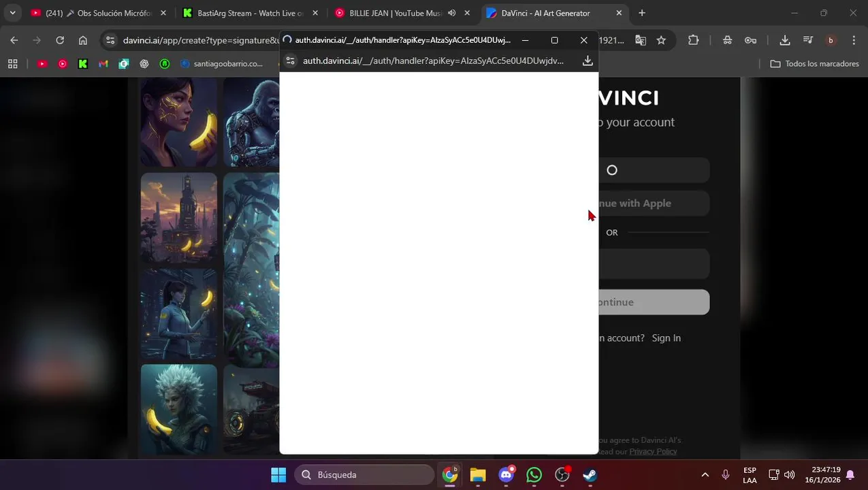This screenshot has width=868, height=490.
Task: Open the Kick bookmark
Action: click(83, 63)
